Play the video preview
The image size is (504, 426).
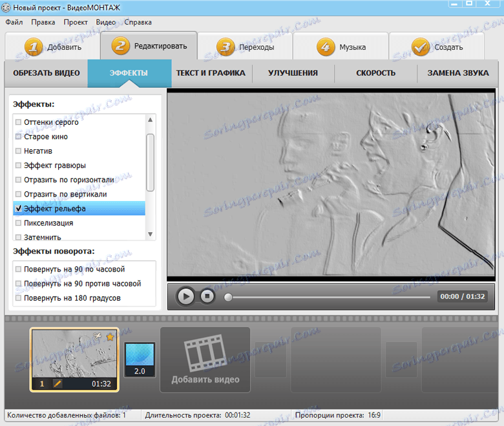[x=186, y=296]
